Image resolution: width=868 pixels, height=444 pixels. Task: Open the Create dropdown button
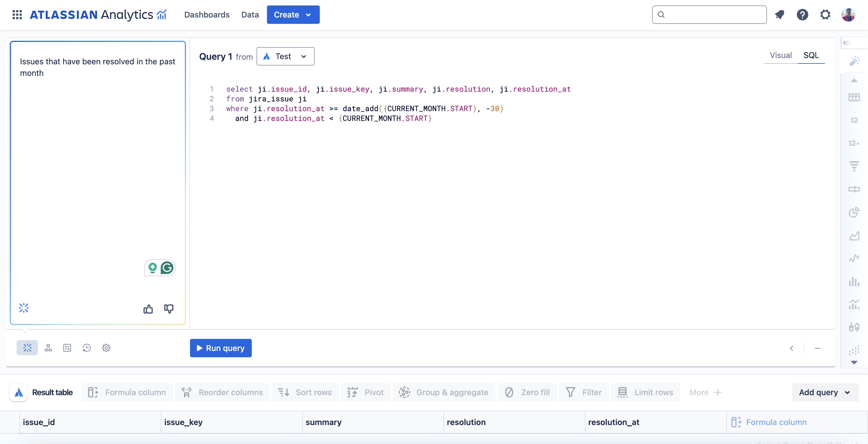click(x=293, y=14)
